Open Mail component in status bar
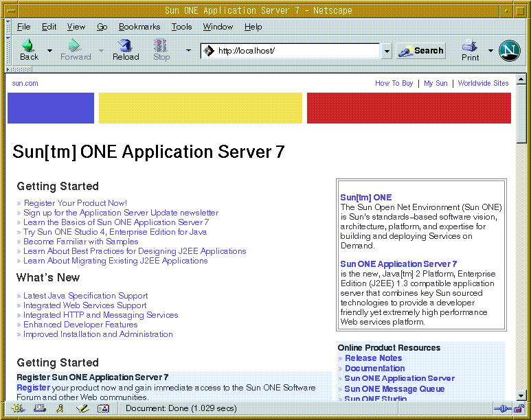Screen dimensions: 531x420 tap(40, 408)
